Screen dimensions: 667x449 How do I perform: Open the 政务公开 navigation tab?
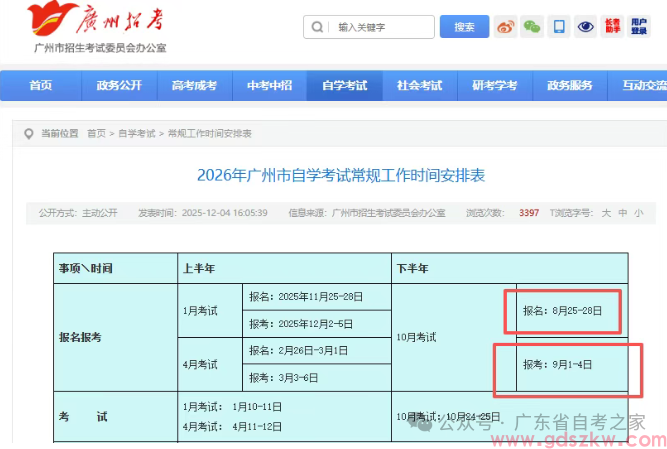click(119, 85)
